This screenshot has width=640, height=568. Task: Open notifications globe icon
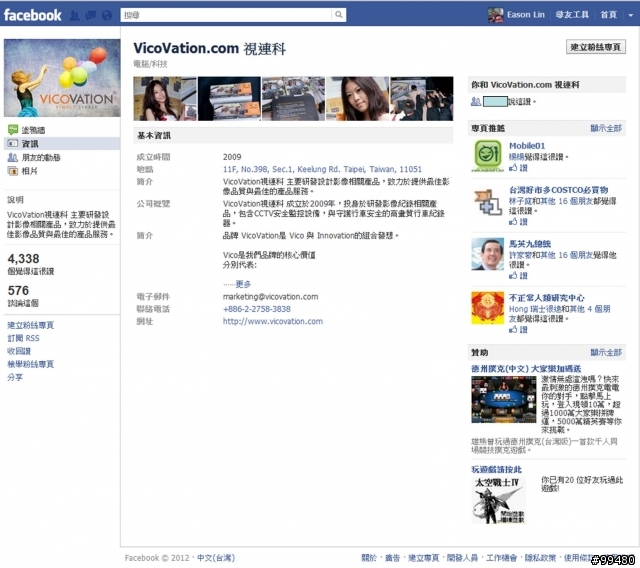[107, 16]
